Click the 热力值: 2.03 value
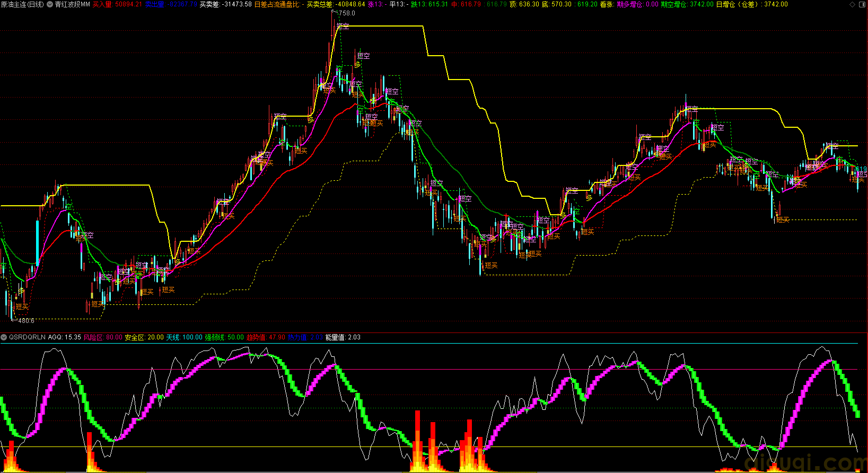The width and height of the screenshot is (868, 473). [x=305, y=337]
